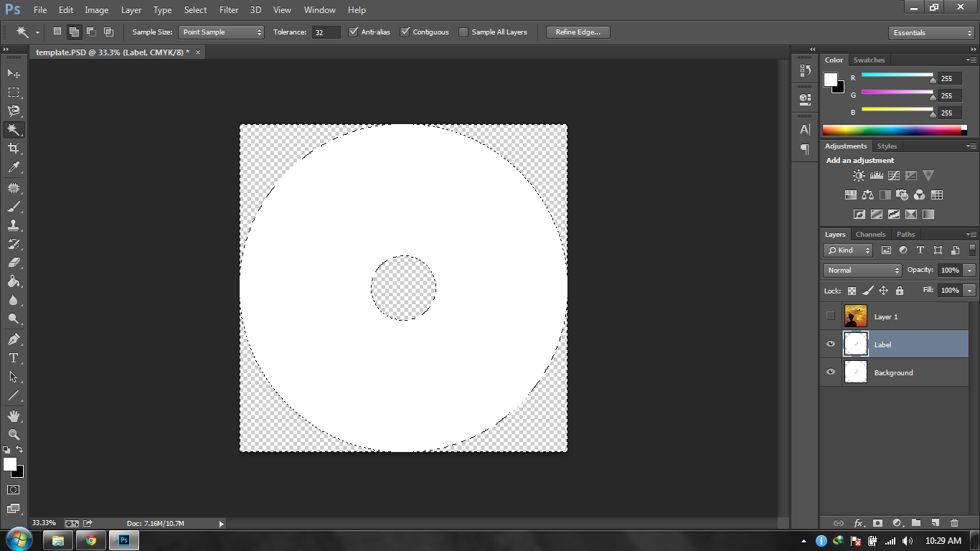Select the Crop tool
980x551 pixels.
pos(13,149)
